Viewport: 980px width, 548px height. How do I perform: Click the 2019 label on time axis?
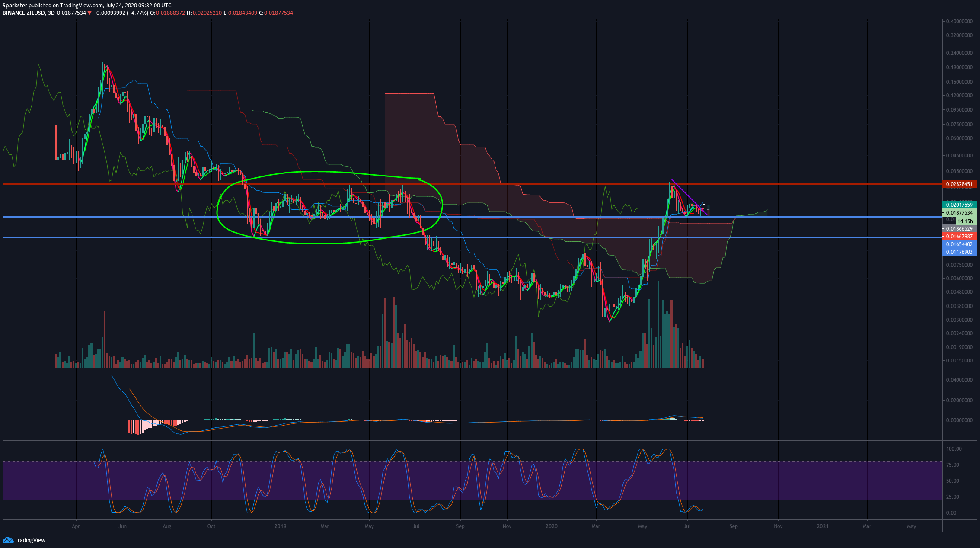281,526
